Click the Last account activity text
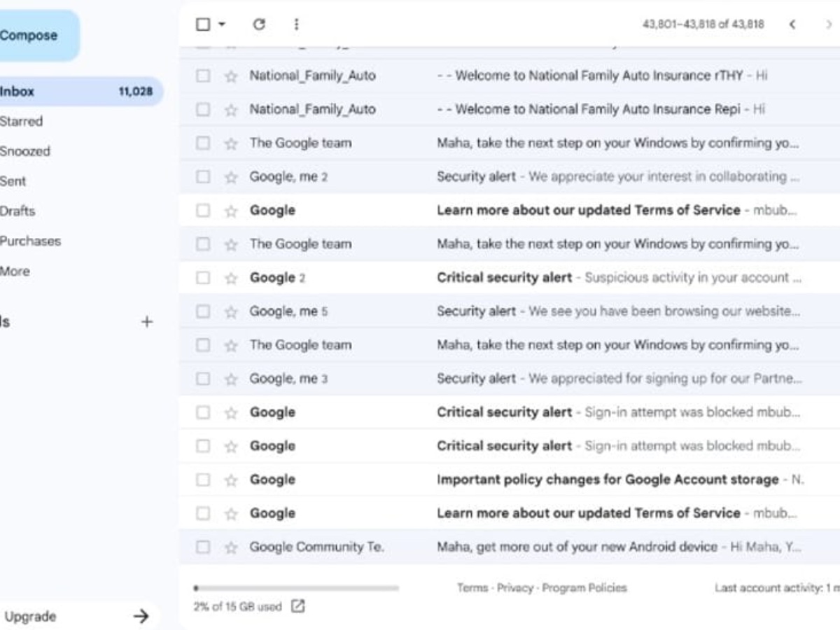The image size is (840, 630). click(777, 588)
